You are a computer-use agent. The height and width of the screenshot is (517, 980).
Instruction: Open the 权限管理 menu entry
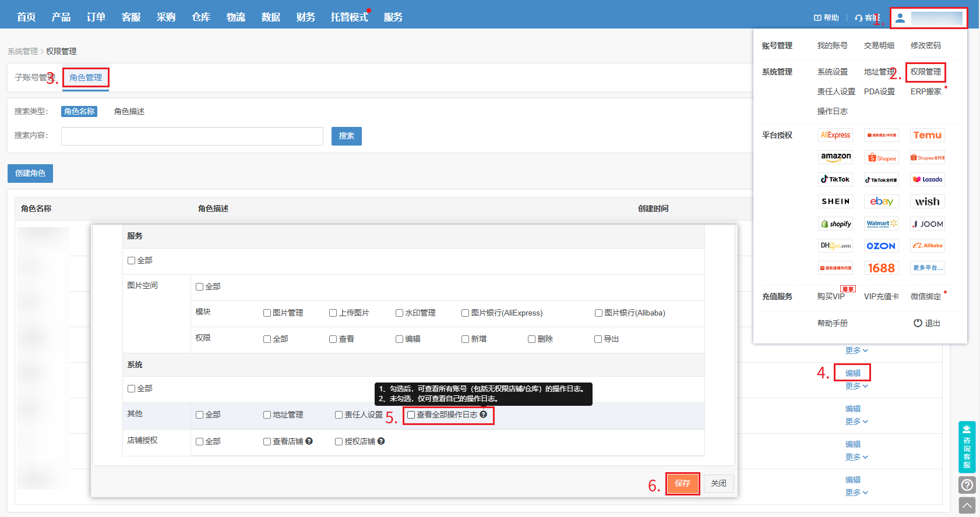pos(925,72)
